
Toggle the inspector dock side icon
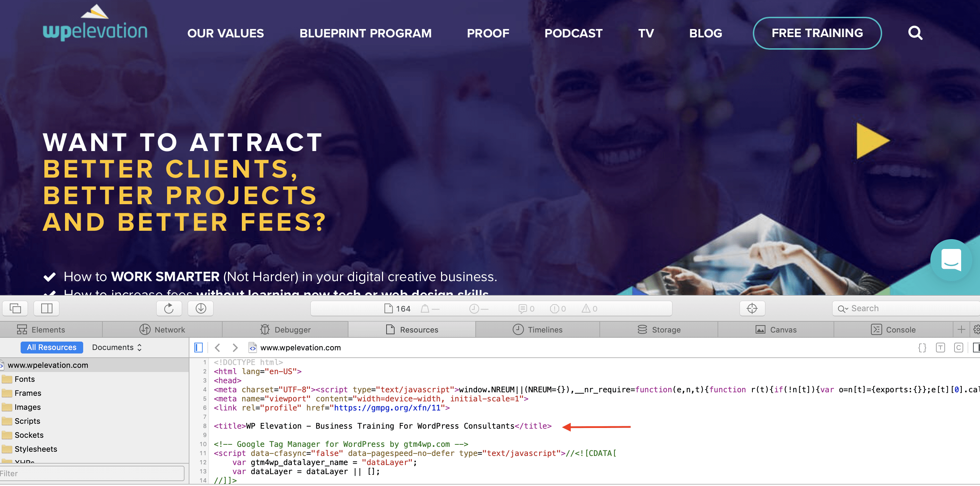coord(46,308)
